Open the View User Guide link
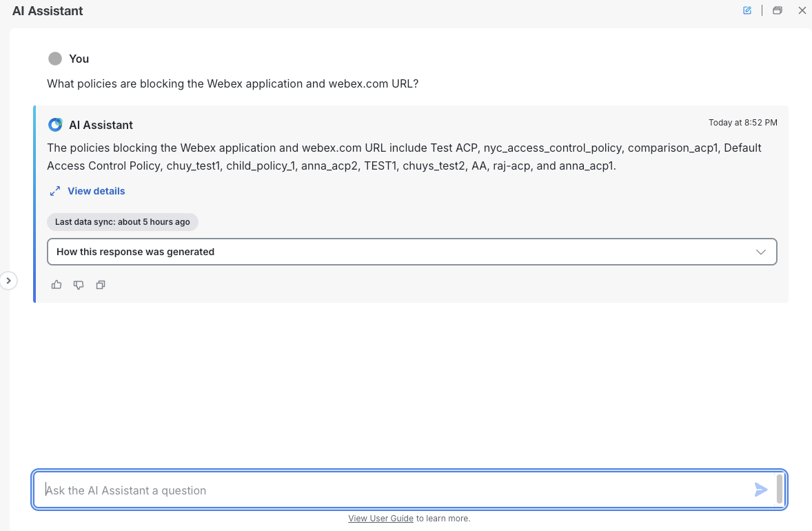Screen dimensions: 812x531 380,519
